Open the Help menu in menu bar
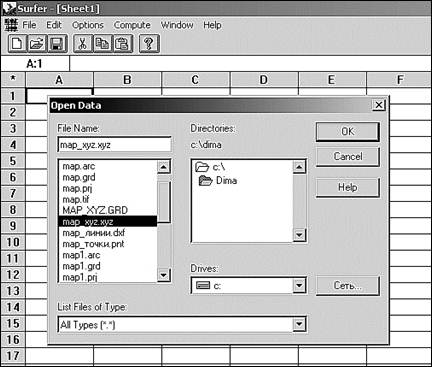The image size is (432, 367). coord(212,25)
